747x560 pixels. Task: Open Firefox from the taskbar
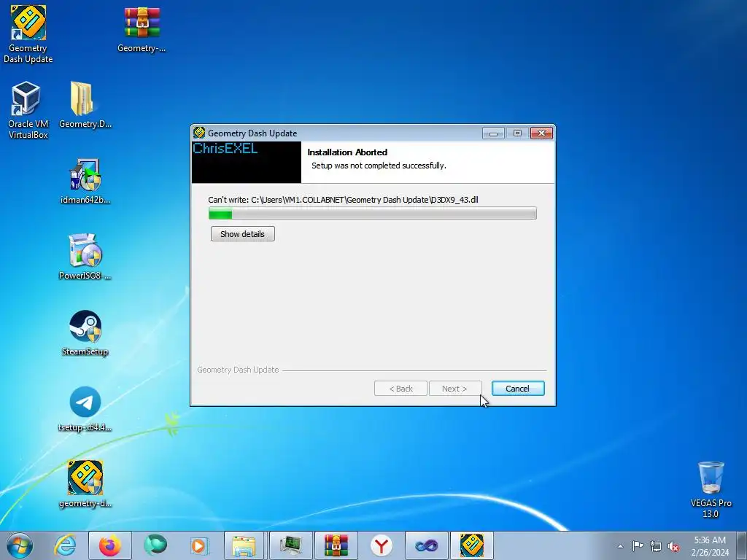pyautogui.click(x=109, y=545)
